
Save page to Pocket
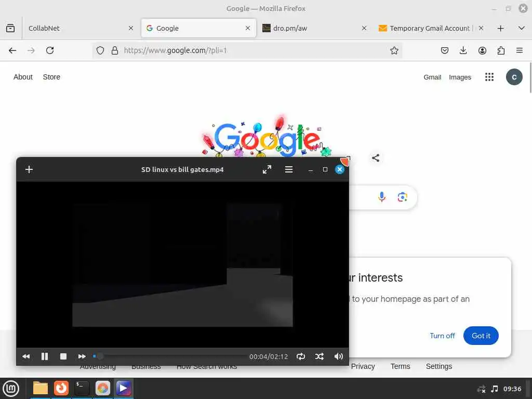pos(445,50)
